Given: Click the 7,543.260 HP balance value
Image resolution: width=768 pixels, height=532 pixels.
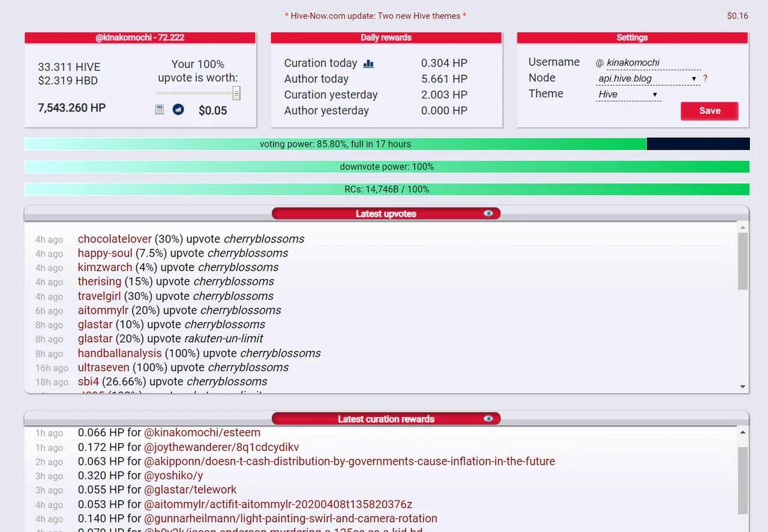Looking at the screenshot, I should click(x=71, y=108).
